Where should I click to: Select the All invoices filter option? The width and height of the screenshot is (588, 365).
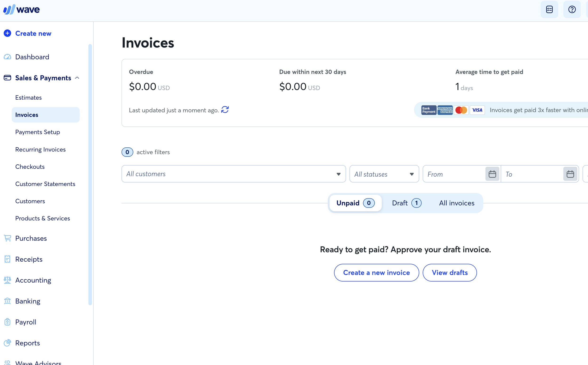tap(456, 203)
